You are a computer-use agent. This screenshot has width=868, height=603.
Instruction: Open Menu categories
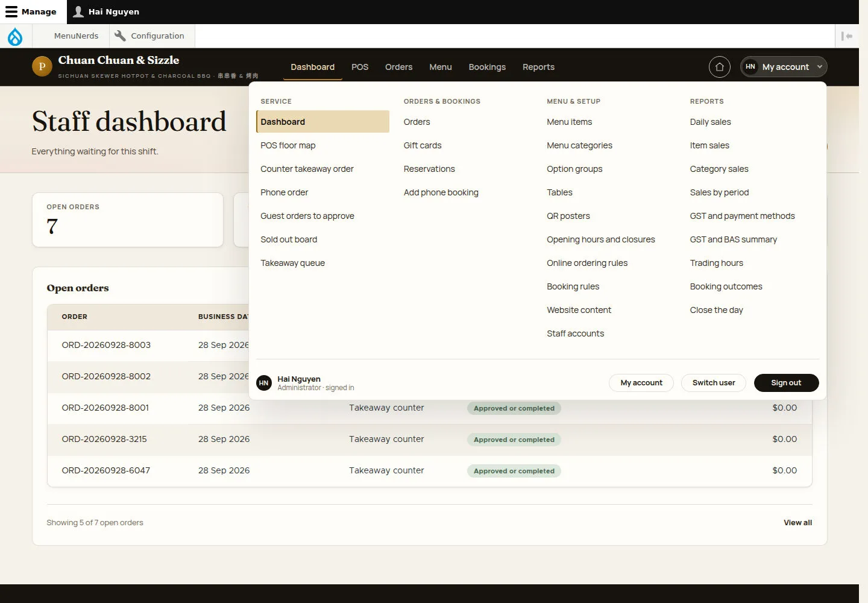(x=579, y=145)
